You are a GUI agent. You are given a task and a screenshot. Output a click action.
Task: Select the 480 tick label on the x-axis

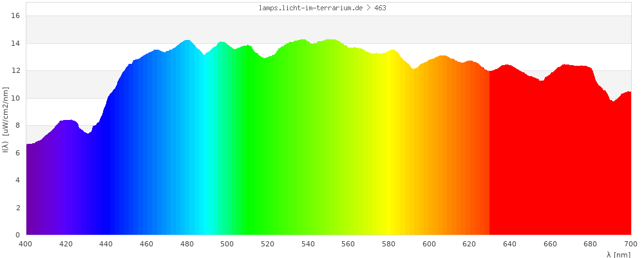coord(187,244)
